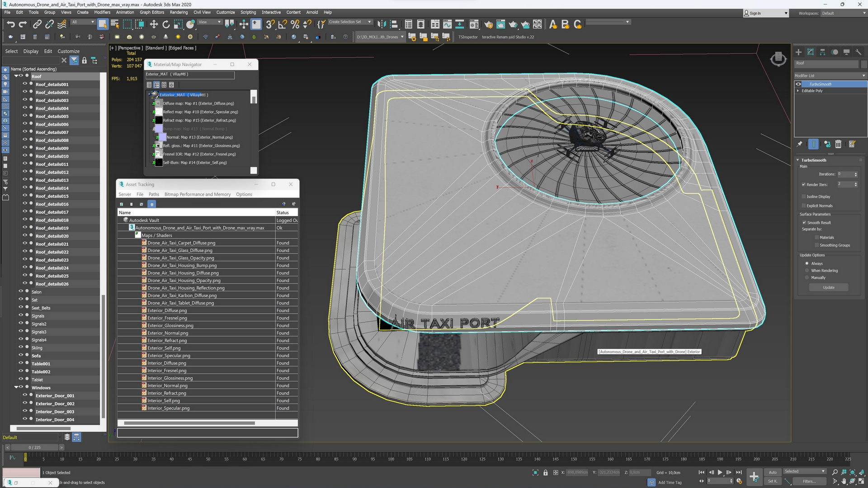The width and height of the screenshot is (868, 488).
Task: Enable the Isoline Display checkbox
Action: [804, 197]
